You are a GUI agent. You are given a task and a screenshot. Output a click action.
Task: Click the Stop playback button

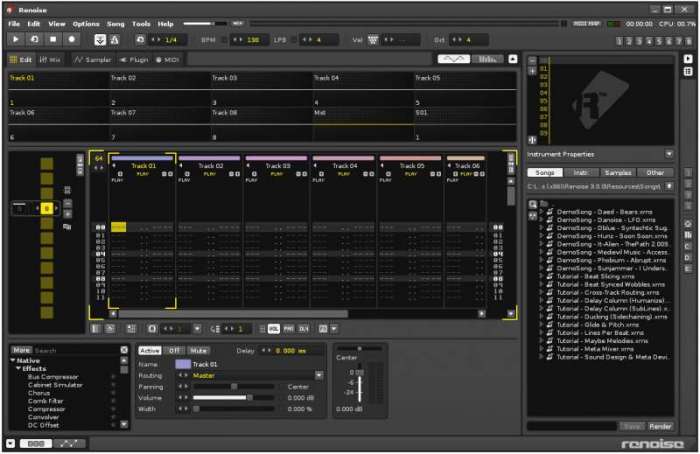tap(53, 39)
